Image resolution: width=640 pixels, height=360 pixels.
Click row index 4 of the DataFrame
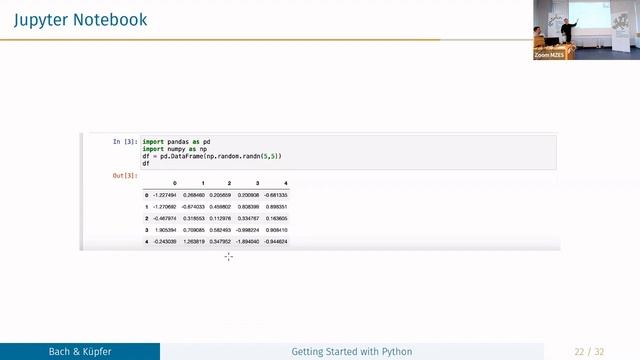point(147,242)
